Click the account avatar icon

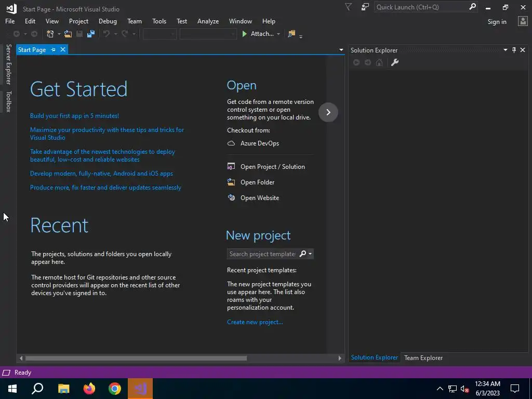point(523,21)
